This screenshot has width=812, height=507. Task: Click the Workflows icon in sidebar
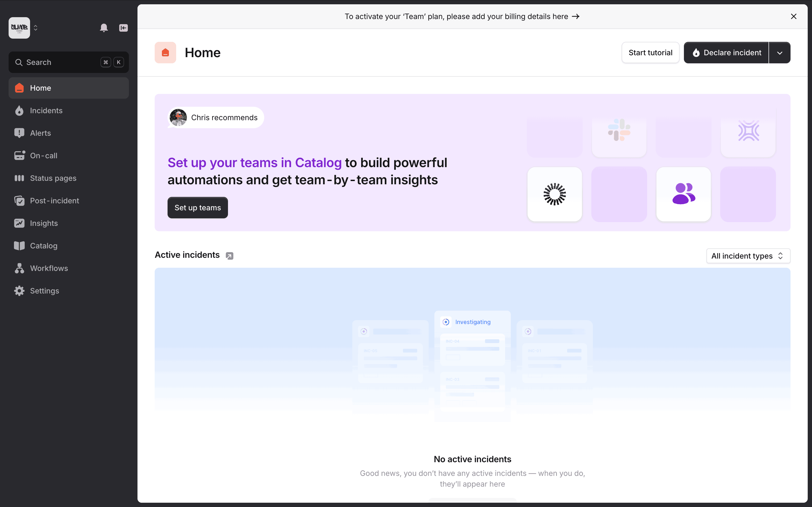pos(19,268)
